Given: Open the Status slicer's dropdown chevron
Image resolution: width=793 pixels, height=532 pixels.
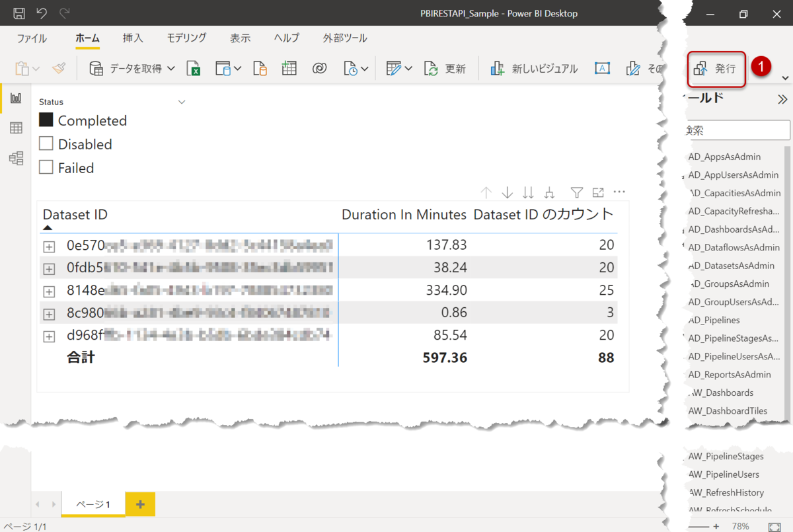Looking at the screenshot, I should pos(182,102).
